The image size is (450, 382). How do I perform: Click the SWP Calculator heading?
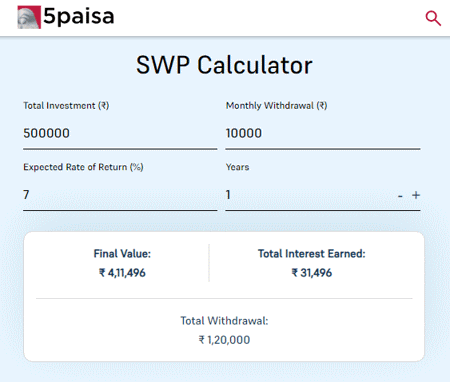(x=224, y=65)
